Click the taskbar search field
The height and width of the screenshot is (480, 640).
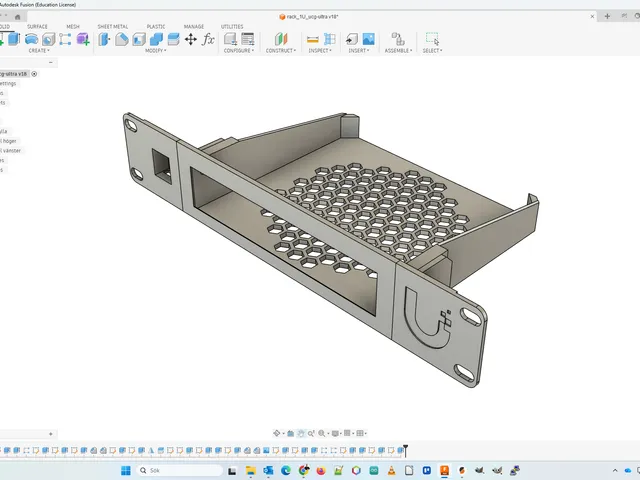[180, 471]
